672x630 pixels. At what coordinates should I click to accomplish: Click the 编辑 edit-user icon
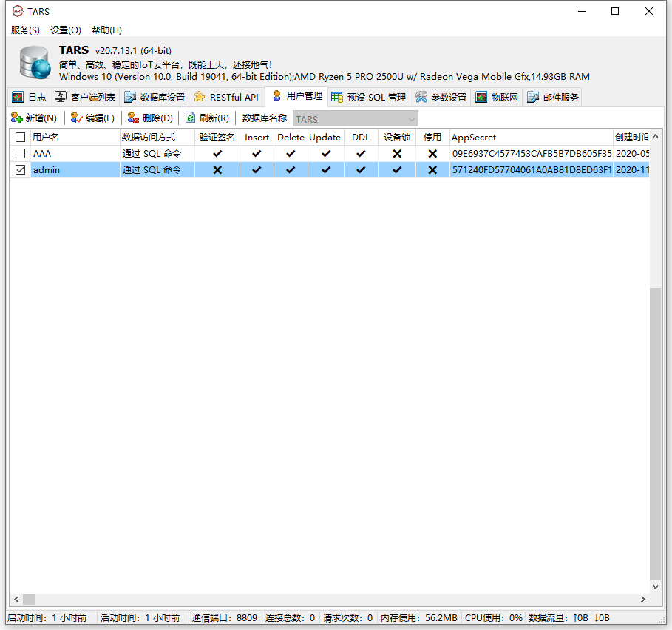(x=76, y=118)
